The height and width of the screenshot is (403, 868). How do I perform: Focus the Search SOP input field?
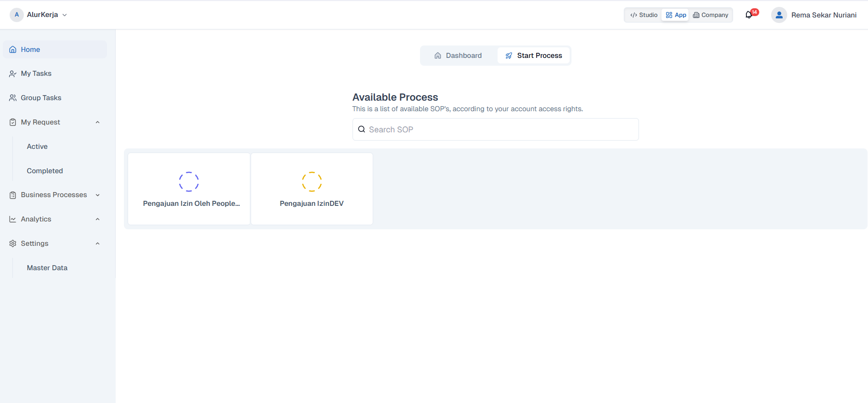(496, 130)
